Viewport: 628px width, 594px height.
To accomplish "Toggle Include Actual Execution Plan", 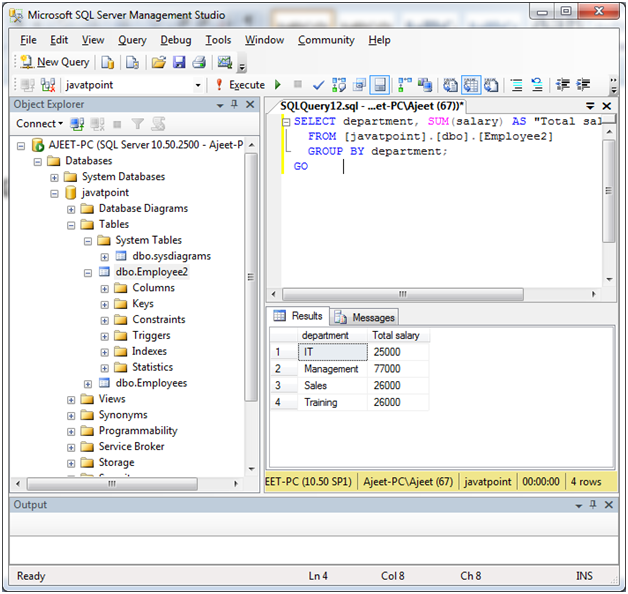I will coord(405,85).
